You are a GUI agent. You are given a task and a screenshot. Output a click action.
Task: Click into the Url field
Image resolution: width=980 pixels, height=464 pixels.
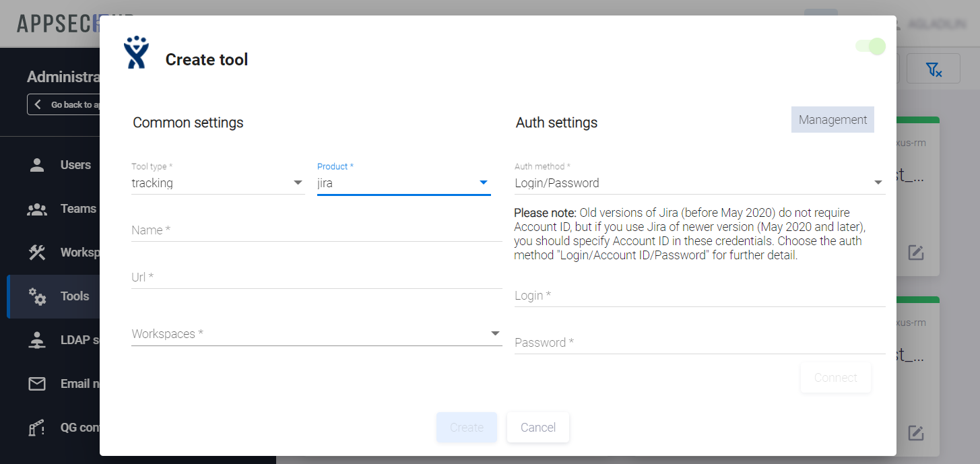[x=317, y=277]
